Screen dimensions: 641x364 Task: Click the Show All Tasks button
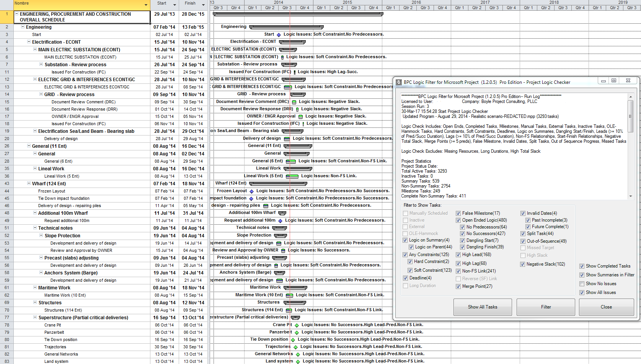pos(483,307)
